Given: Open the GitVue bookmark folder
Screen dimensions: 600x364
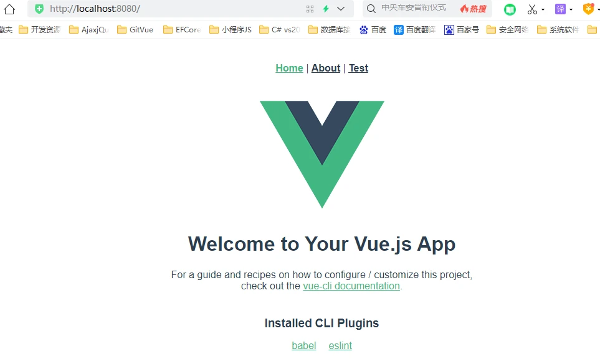Looking at the screenshot, I should pos(135,29).
